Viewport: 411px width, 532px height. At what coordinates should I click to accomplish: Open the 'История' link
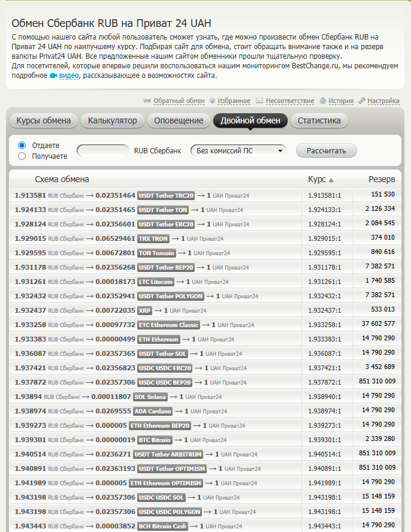(341, 101)
